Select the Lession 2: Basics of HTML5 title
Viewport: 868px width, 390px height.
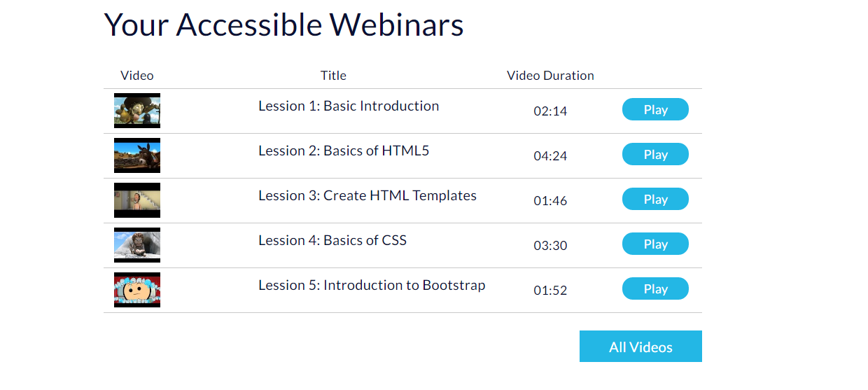[344, 151]
